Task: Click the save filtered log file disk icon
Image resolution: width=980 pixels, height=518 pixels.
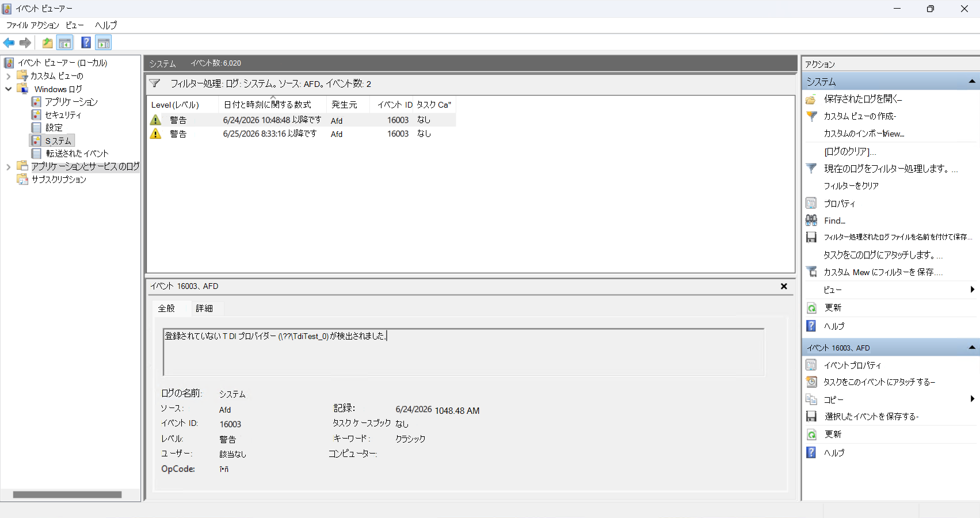Action: pos(811,237)
